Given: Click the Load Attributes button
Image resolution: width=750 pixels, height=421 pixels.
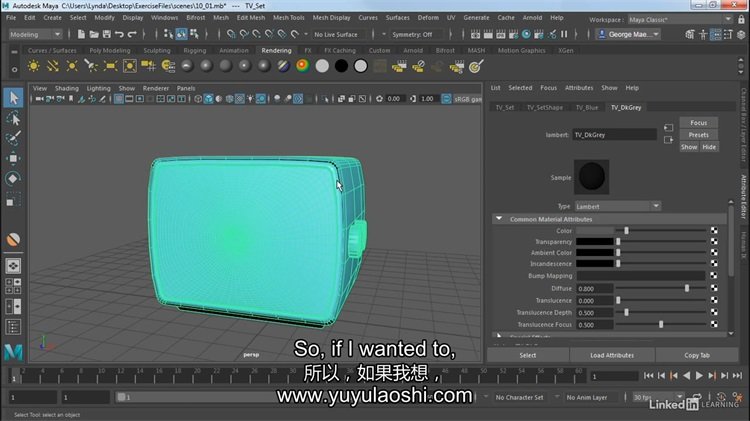Looking at the screenshot, I should [612, 355].
